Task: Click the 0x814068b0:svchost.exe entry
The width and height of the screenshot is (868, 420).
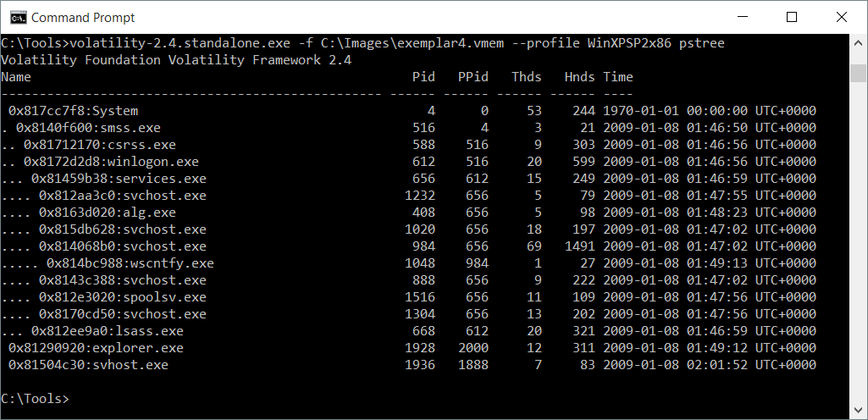Action: click(122, 246)
